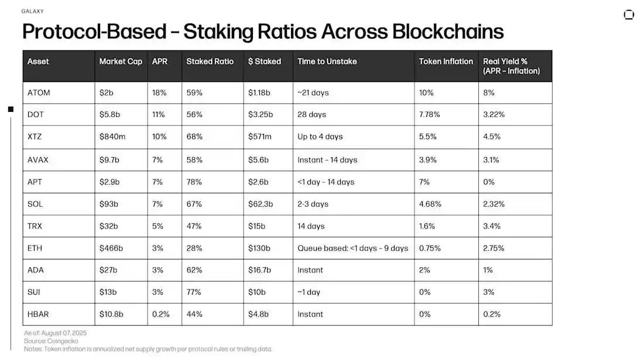Select ETH's queue based unstake time cell
This screenshot has width=644, height=362.
352,248
